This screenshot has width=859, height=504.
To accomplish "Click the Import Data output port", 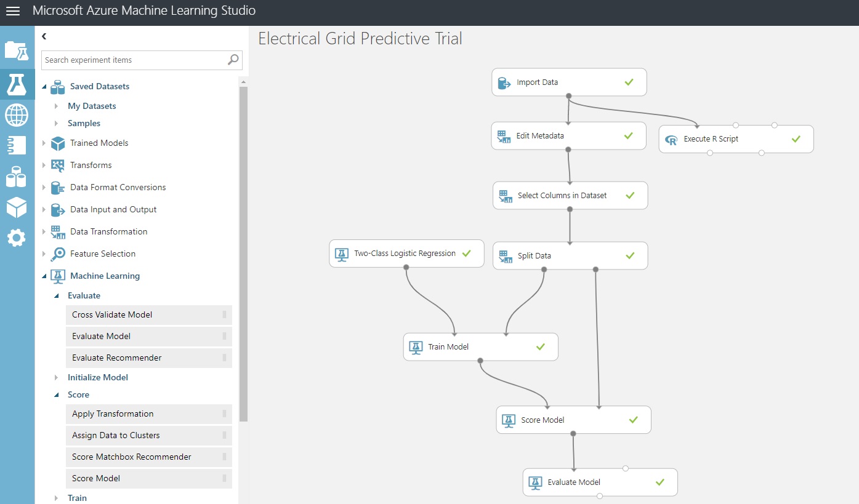I will (x=568, y=96).
